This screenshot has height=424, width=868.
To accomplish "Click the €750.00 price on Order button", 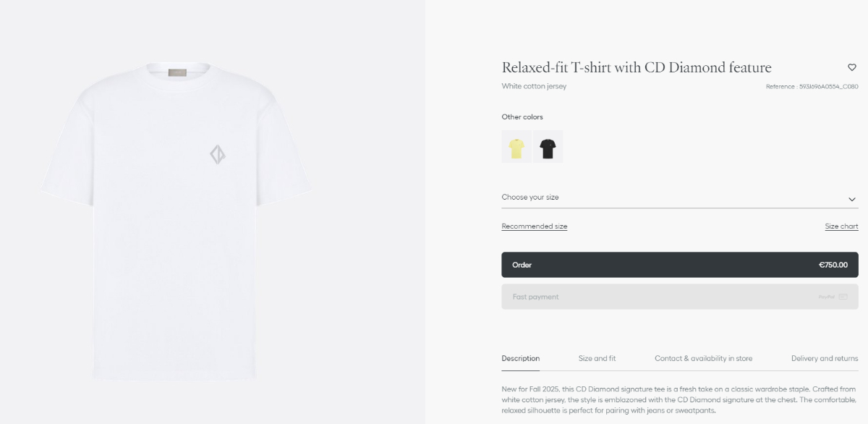I will pos(833,265).
